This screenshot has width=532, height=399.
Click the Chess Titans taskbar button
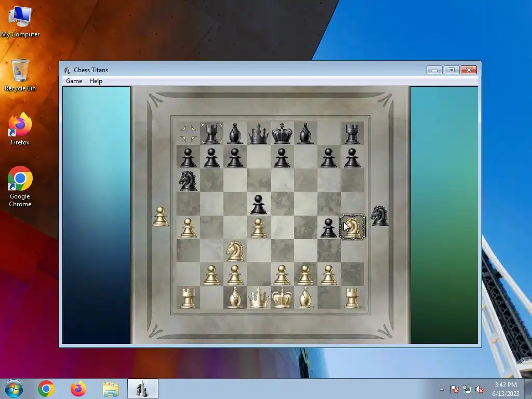point(142,389)
